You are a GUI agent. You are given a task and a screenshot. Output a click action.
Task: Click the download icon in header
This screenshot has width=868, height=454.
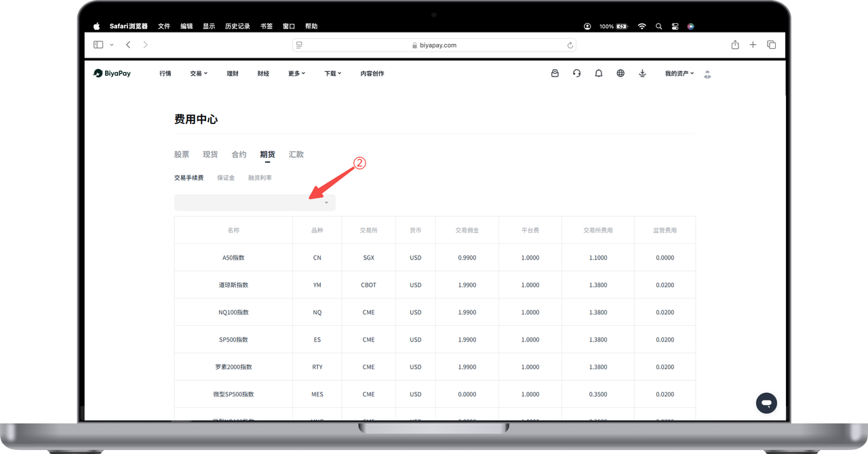642,73
